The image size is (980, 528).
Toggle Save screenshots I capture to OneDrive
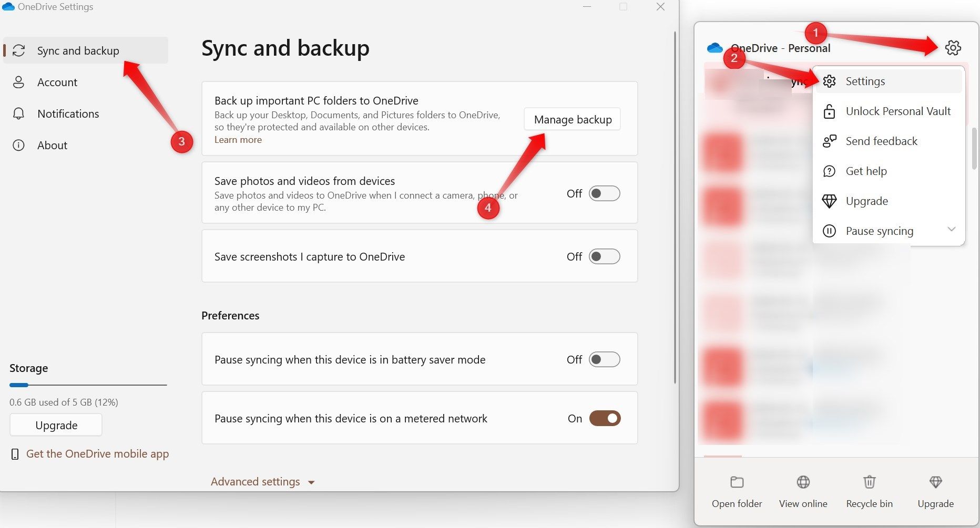click(x=604, y=256)
